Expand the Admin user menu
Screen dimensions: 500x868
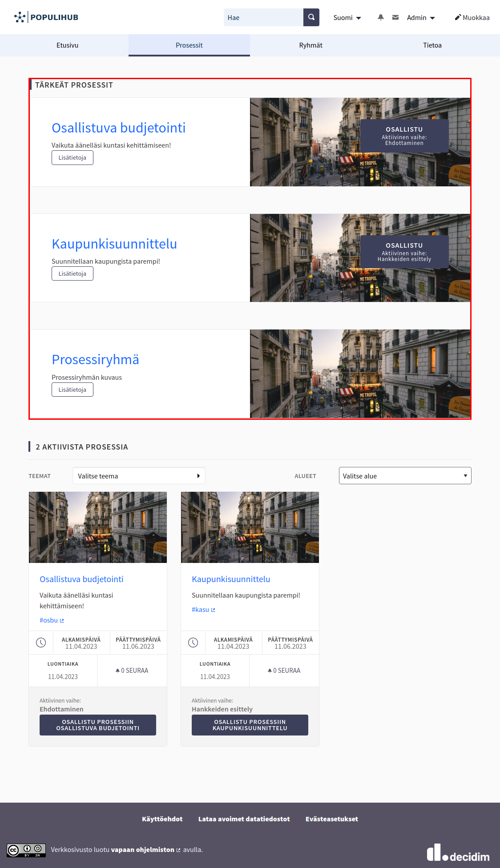[x=420, y=18]
